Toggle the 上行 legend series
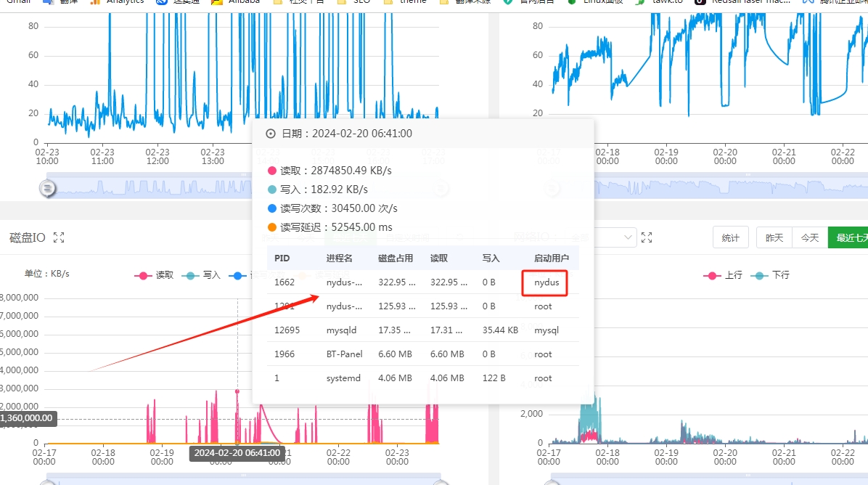 [x=722, y=275]
